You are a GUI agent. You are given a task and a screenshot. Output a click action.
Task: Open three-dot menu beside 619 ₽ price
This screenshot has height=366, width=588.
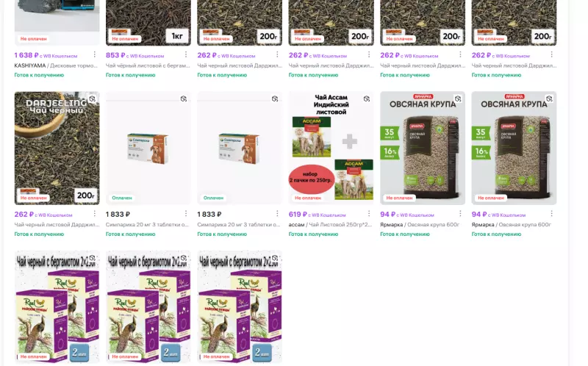point(369,214)
